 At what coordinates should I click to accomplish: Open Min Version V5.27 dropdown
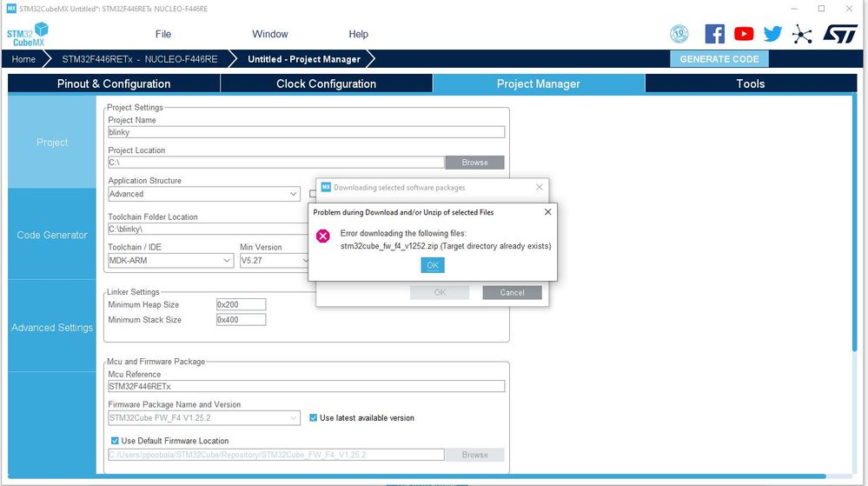274,261
